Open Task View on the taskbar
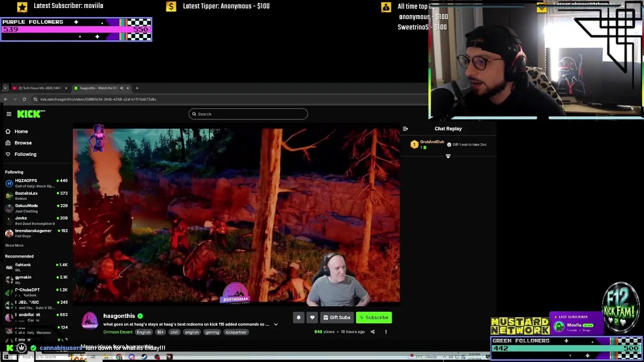 click(93, 357)
